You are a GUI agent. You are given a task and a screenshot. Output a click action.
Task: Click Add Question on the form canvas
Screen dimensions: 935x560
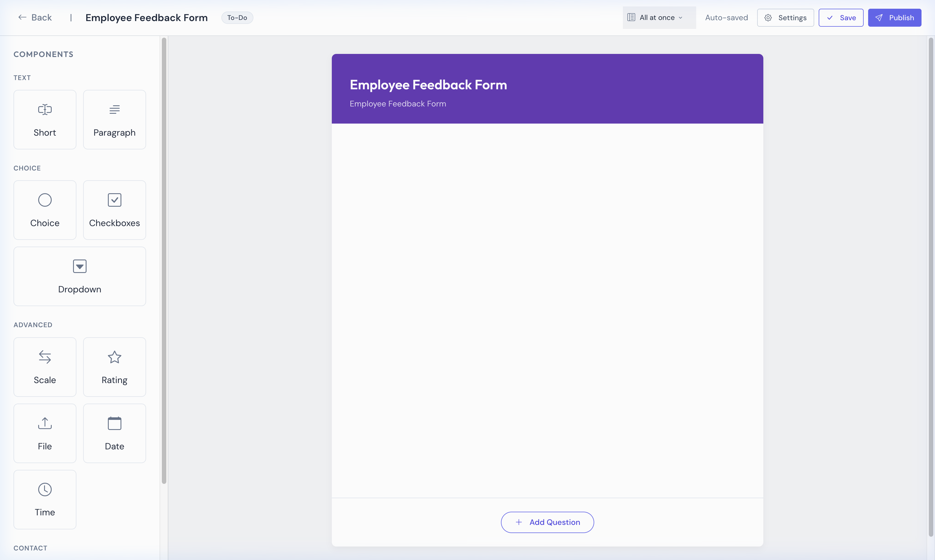547,522
